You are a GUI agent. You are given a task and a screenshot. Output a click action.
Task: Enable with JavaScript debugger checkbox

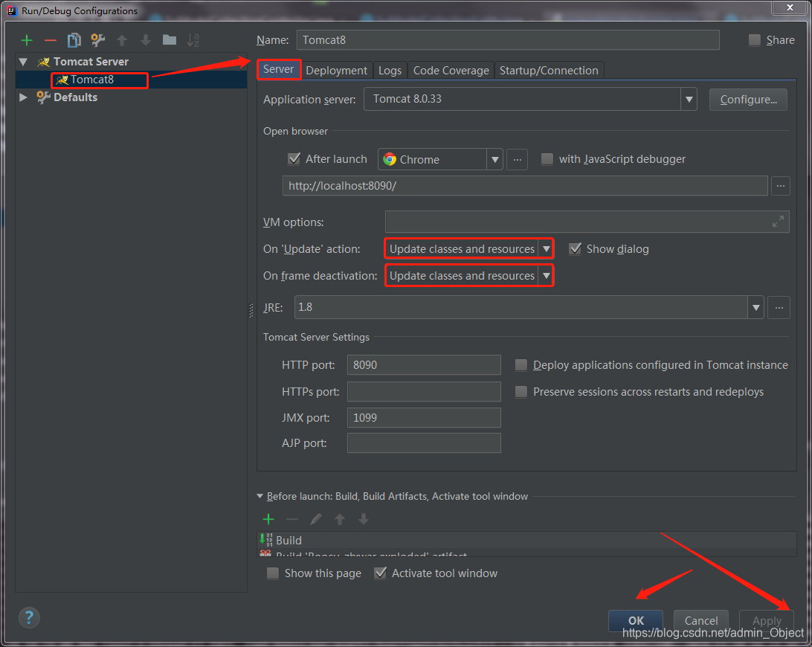[547, 159]
